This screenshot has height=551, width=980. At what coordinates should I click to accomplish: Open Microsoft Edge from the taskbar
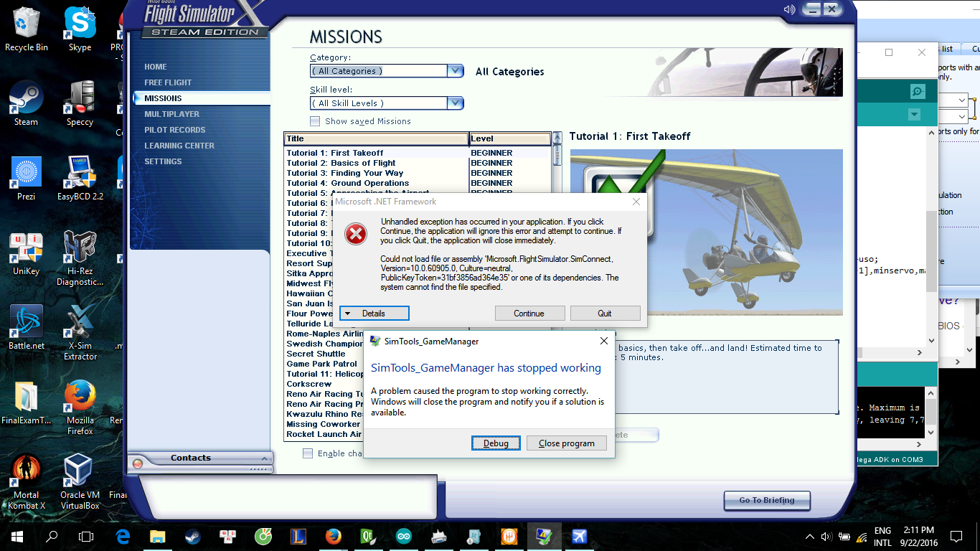coord(122,537)
